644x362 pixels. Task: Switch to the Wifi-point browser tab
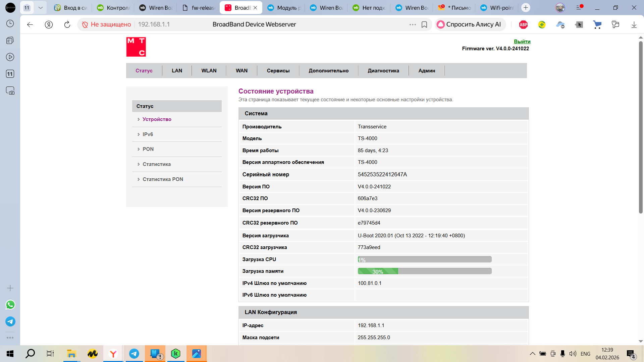point(498,8)
